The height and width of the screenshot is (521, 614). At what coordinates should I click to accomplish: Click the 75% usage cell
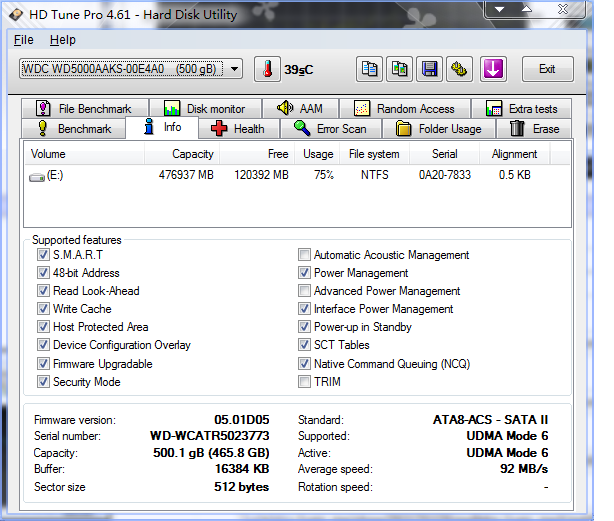point(324,175)
